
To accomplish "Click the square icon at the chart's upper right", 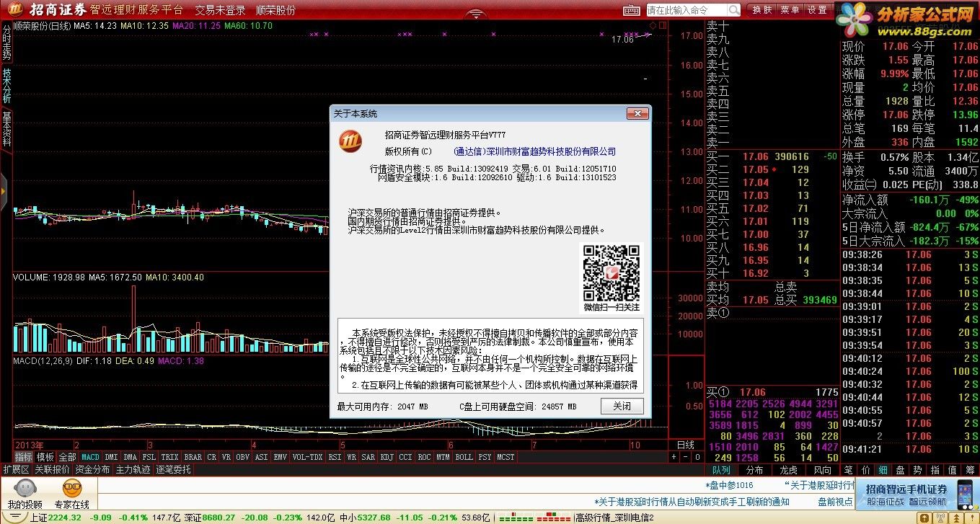I will (663, 25).
